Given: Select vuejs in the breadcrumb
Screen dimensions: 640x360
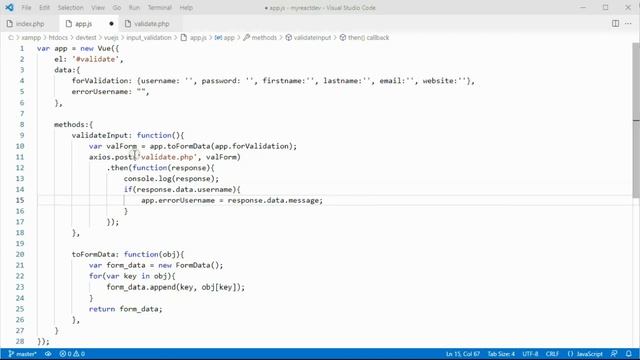Looking at the screenshot, I should (111, 38).
